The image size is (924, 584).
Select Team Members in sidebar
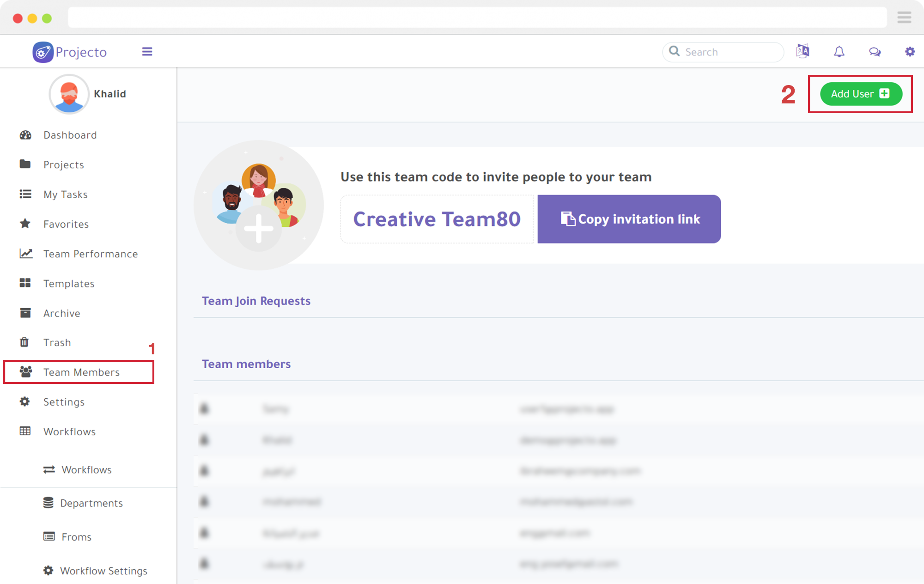point(79,372)
